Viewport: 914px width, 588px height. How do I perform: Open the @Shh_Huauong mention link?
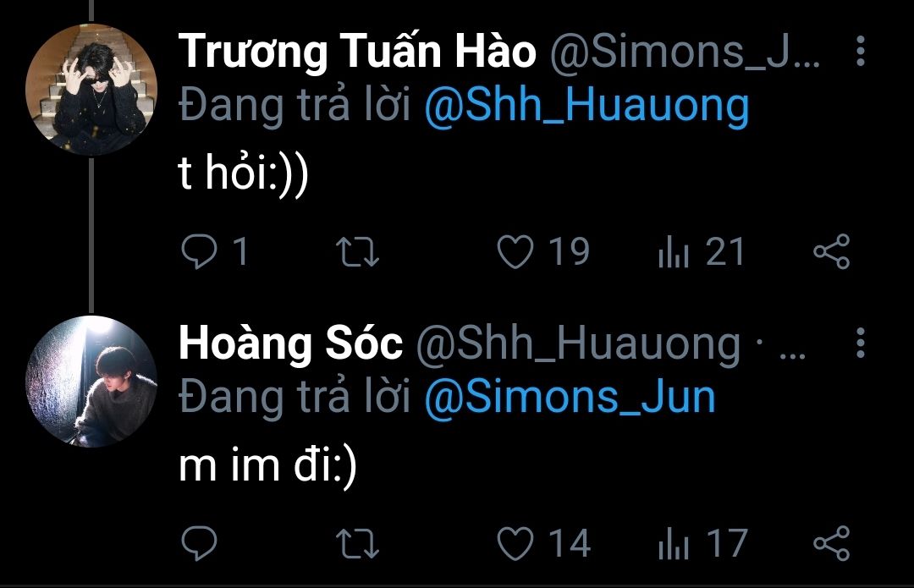tap(586, 107)
